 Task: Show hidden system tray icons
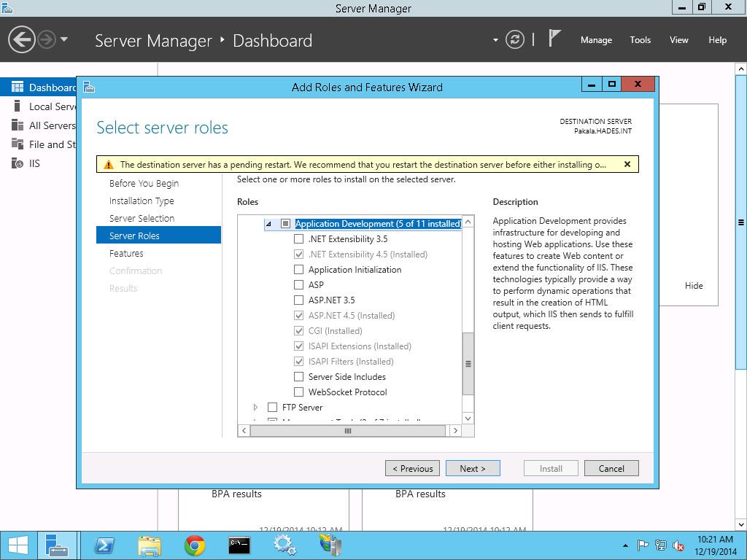pyautogui.click(x=625, y=545)
